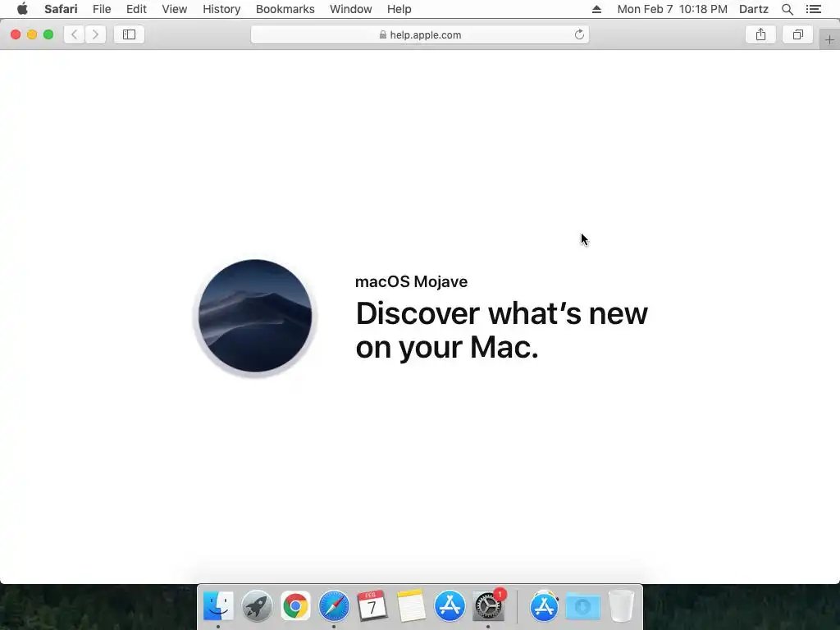
Task: Open System Preferences with badge in Dock
Action: pos(488,606)
